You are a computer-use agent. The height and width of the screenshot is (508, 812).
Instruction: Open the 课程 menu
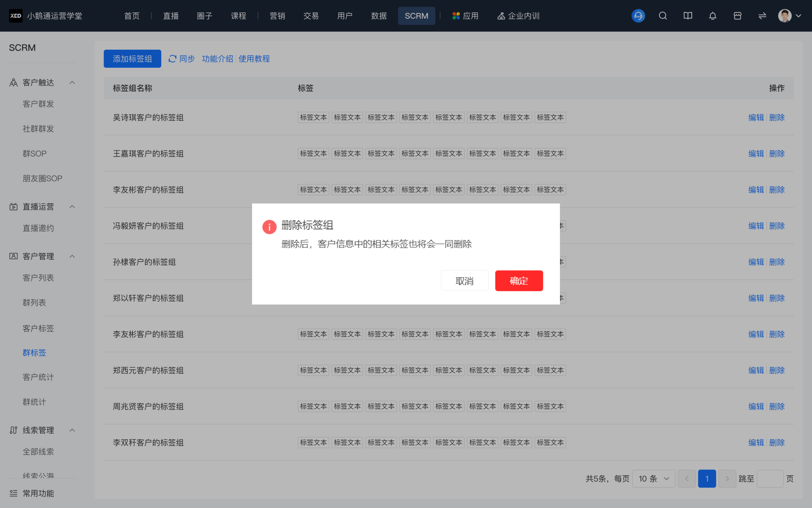[x=238, y=16]
